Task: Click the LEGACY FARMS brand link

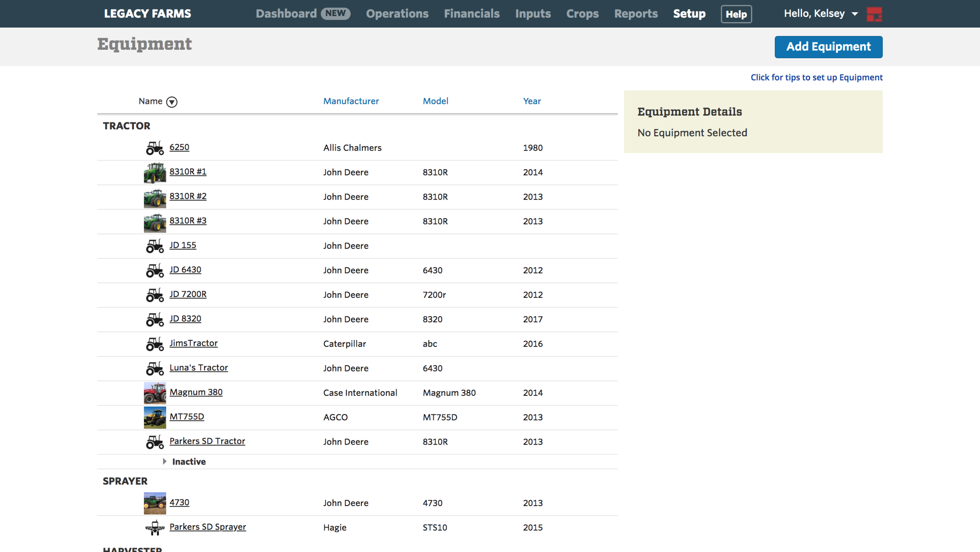Action: [x=147, y=14]
